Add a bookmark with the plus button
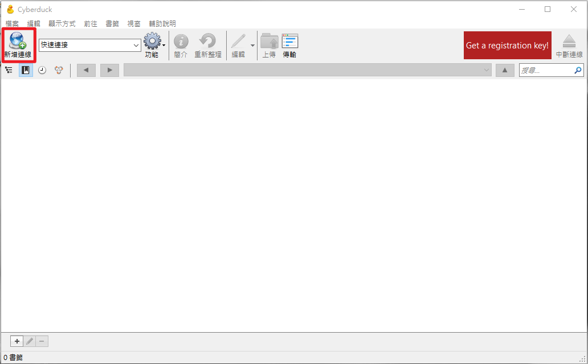588x364 pixels. (17, 341)
